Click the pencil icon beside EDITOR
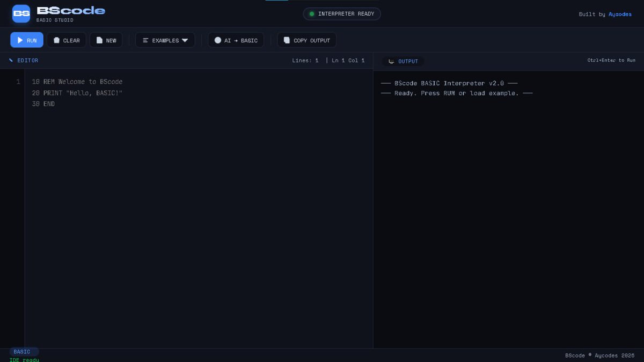The image size is (644, 362). (x=11, y=61)
